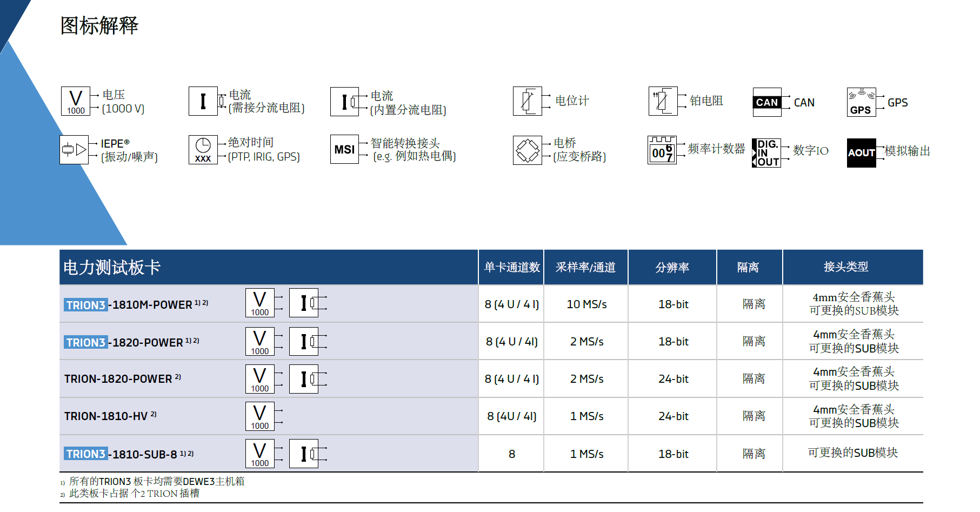This screenshot has width=980, height=512.
Task: Select the potentiometer 电位计 icon
Action: pos(527,101)
